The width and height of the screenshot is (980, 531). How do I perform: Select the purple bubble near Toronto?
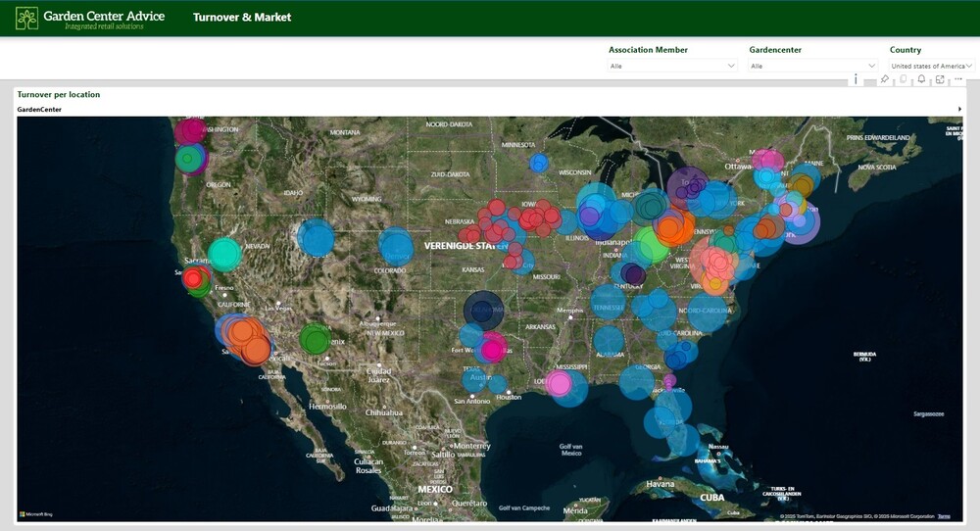point(688,187)
